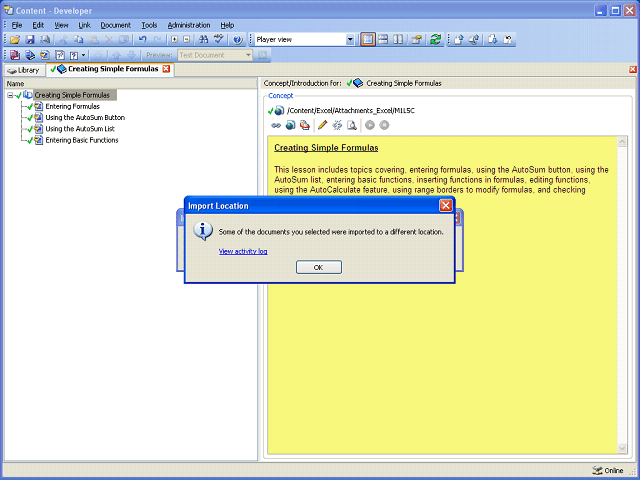The width and height of the screenshot is (640, 480).
Task: Click the Expand All toolbar icon
Action: click(x=175, y=40)
